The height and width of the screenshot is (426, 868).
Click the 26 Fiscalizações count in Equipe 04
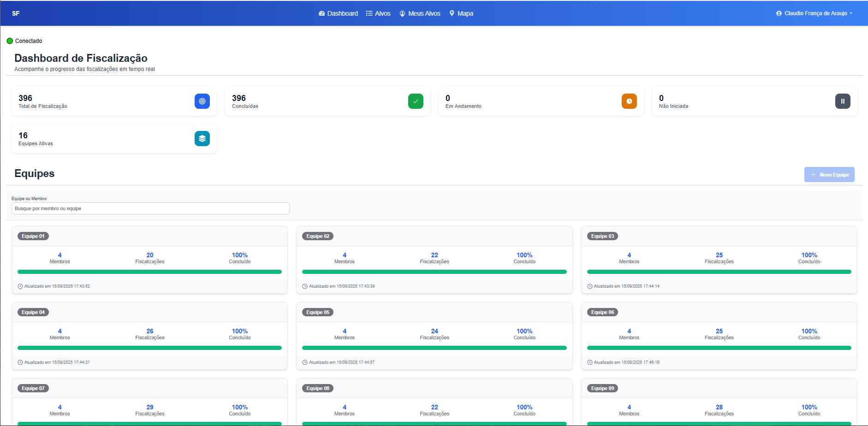click(x=150, y=331)
